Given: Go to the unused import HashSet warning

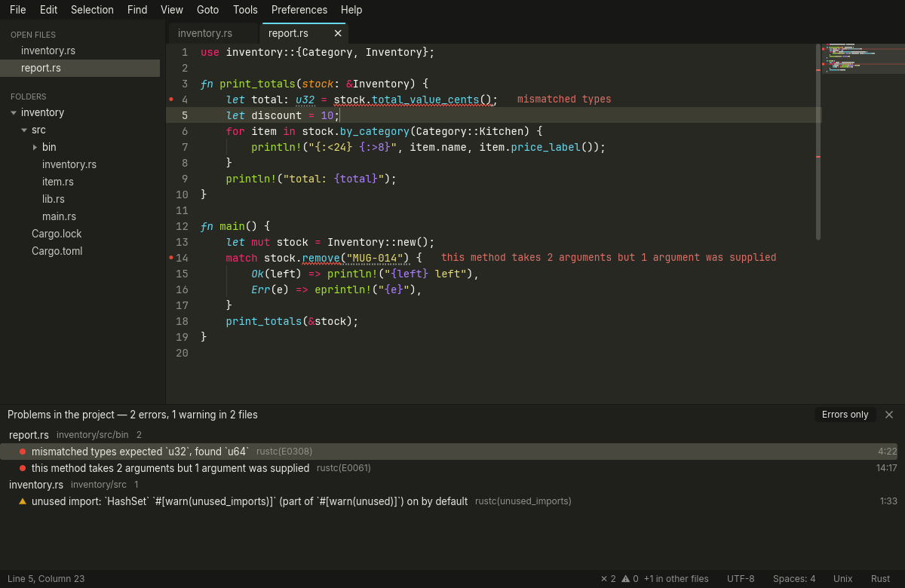Looking at the screenshot, I should pyautogui.click(x=449, y=501).
